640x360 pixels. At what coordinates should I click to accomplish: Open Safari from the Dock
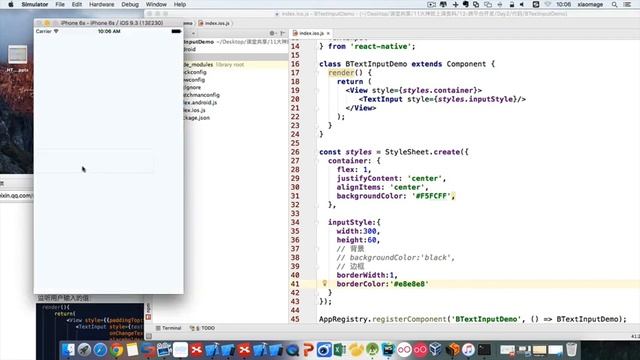click(x=100, y=350)
